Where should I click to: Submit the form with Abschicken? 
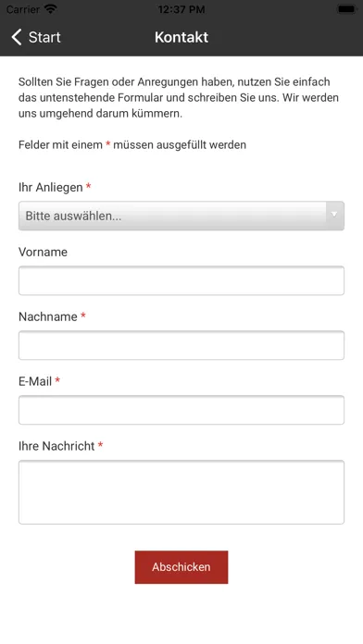pos(181,567)
